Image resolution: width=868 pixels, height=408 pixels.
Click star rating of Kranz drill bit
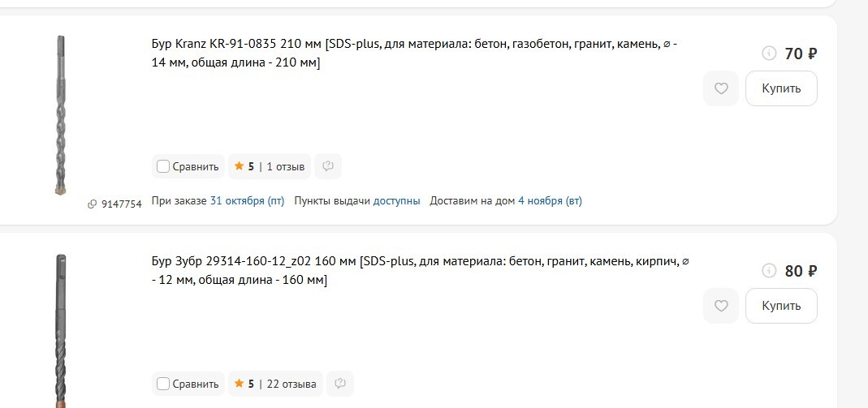pyautogui.click(x=244, y=166)
